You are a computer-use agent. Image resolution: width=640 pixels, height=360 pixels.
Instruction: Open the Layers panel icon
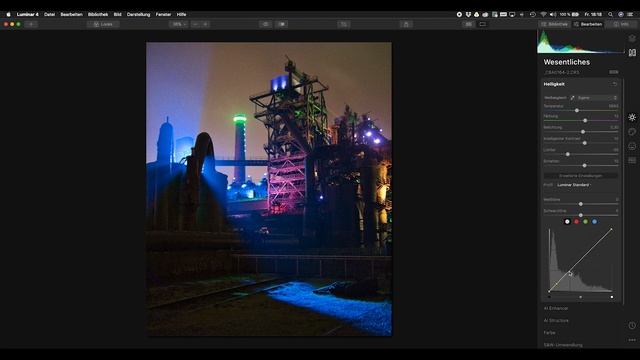pos(632,38)
